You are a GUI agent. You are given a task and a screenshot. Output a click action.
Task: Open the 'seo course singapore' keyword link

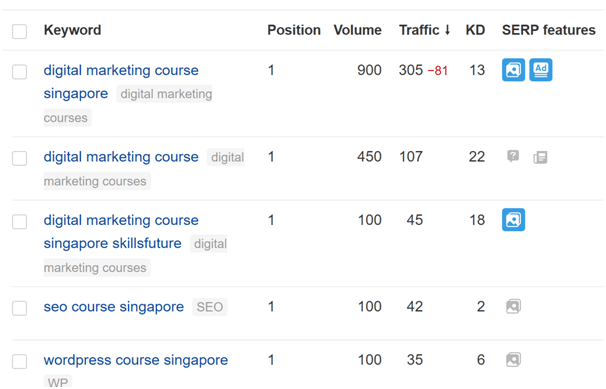(114, 306)
